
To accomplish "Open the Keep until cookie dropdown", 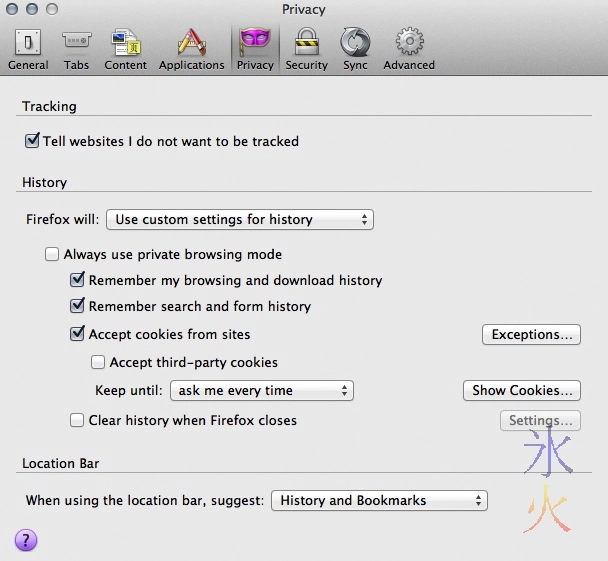I will coord(262,391).
